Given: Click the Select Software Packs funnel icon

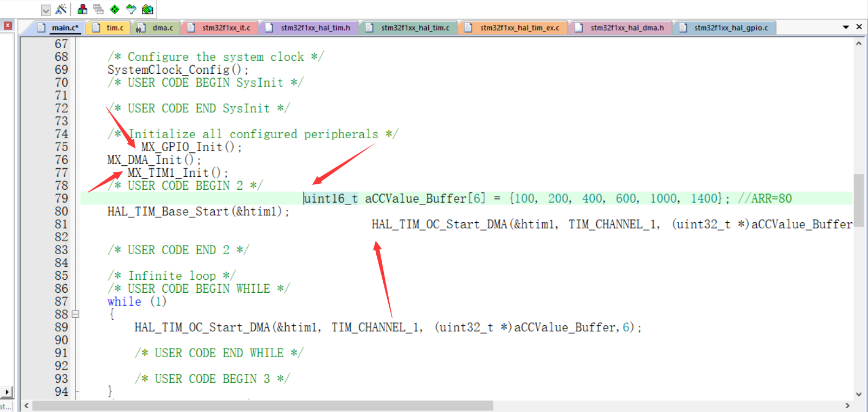Looking at the screenshot, I should [131, 9].
